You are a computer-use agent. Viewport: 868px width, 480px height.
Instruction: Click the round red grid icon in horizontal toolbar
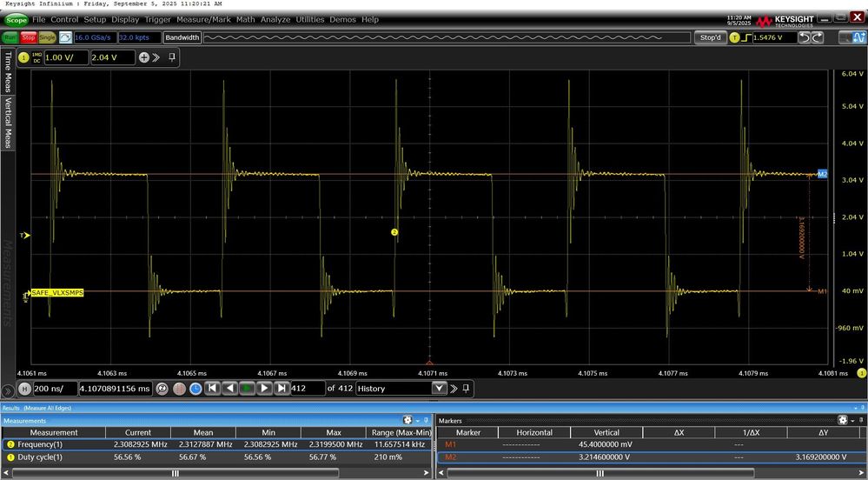(179, 389)
